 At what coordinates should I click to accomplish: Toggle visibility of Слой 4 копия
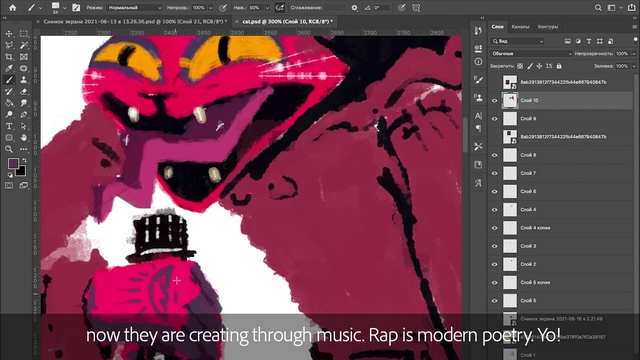coord(495,228)
